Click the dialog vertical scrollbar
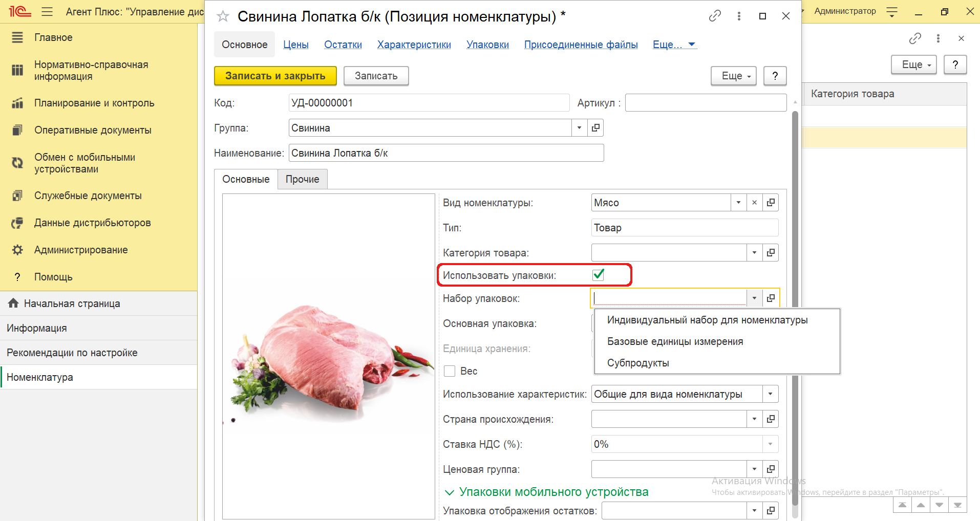The height and width of the screenshot is (521, 980). (x=795, y=307)
